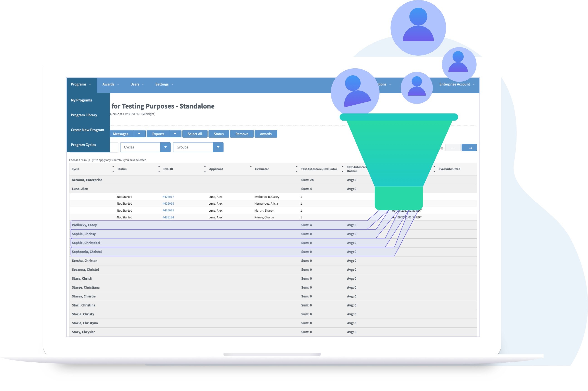Screen dimensions: 588x391
Task: Open the Cycles filter dropdown
Action: (x=165, y=147)
